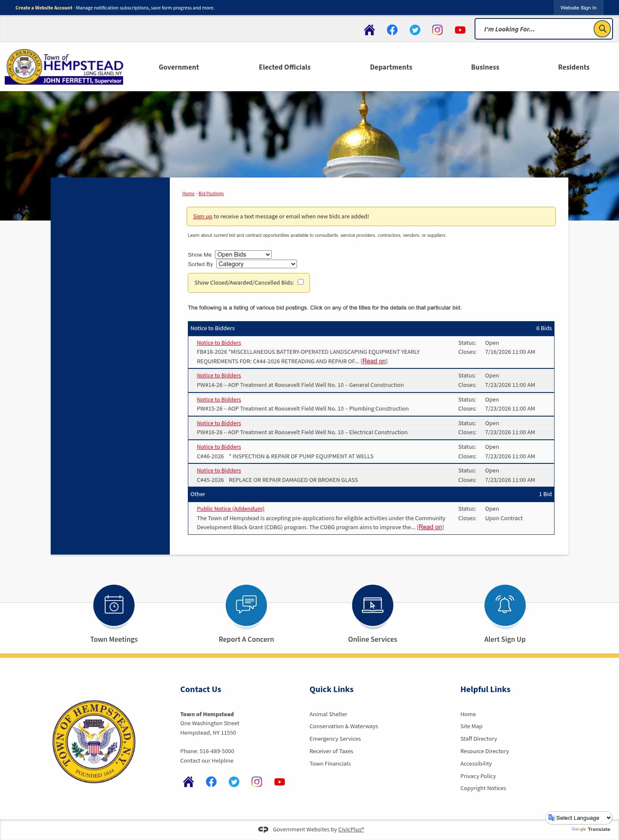Screen dimensions: 619x840
Task: Open YouTube icon in footer
Action: (x=279, y=782)
